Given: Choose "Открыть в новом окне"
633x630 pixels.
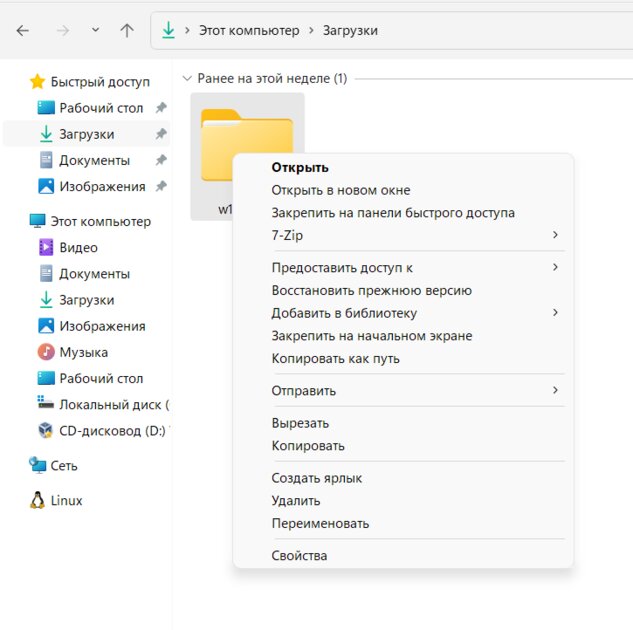Looking at the screenshot, I should (341, 190).
